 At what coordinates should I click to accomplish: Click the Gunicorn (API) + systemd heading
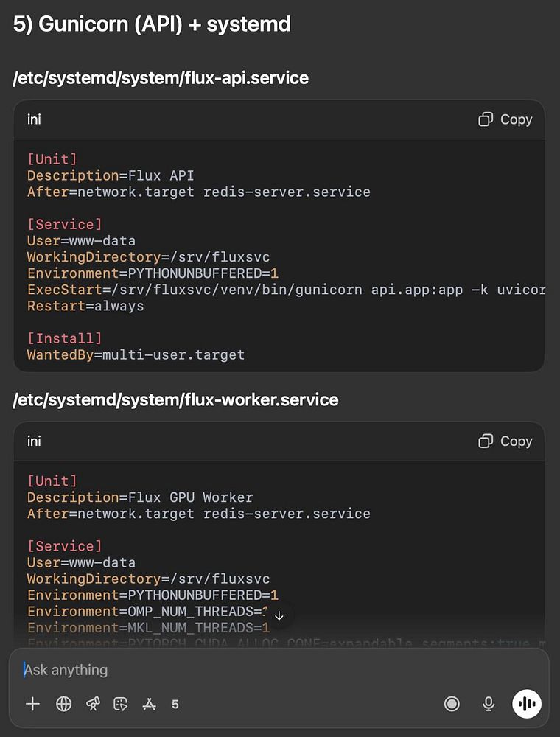152,24
